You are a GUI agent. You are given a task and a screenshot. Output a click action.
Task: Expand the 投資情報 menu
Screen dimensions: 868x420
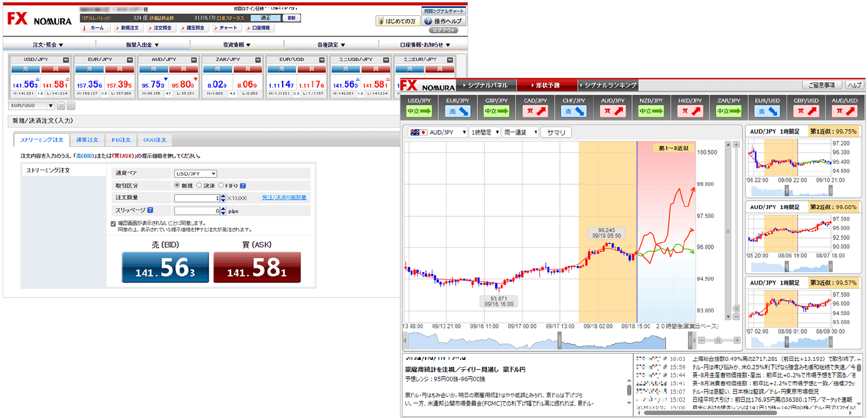pyautogui.click(x=237, y=45)
